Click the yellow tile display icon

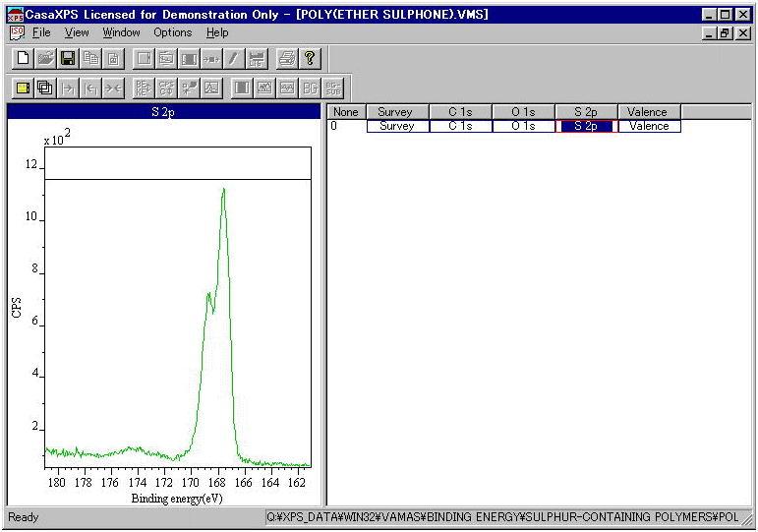[x=23, y=89]
